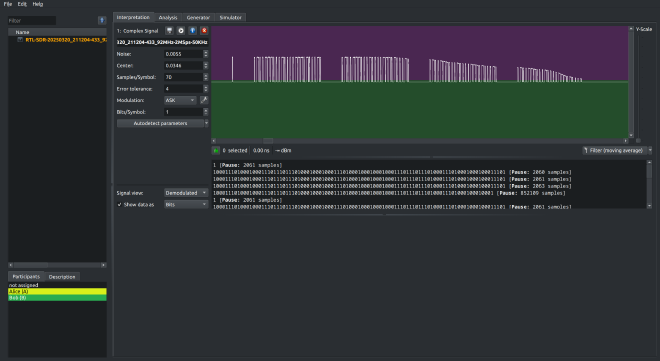
Task: Open the Edit menu
Action: coord(22,4)
